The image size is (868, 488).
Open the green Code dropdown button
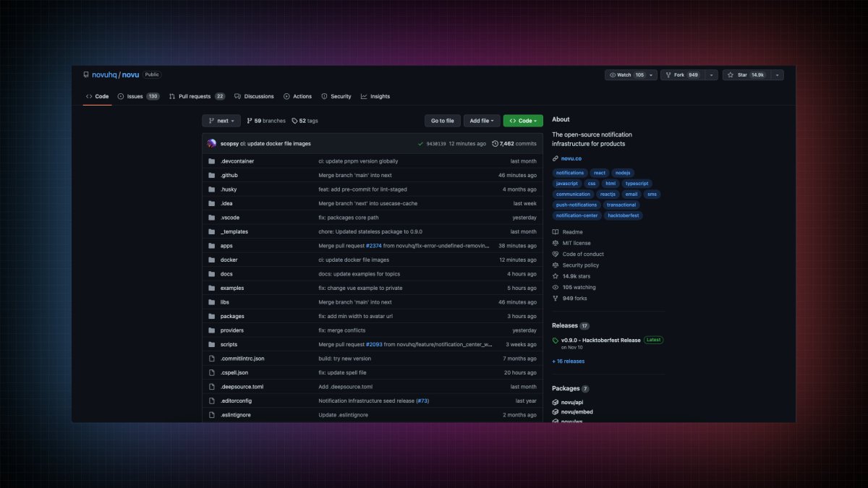click(523, 121)
